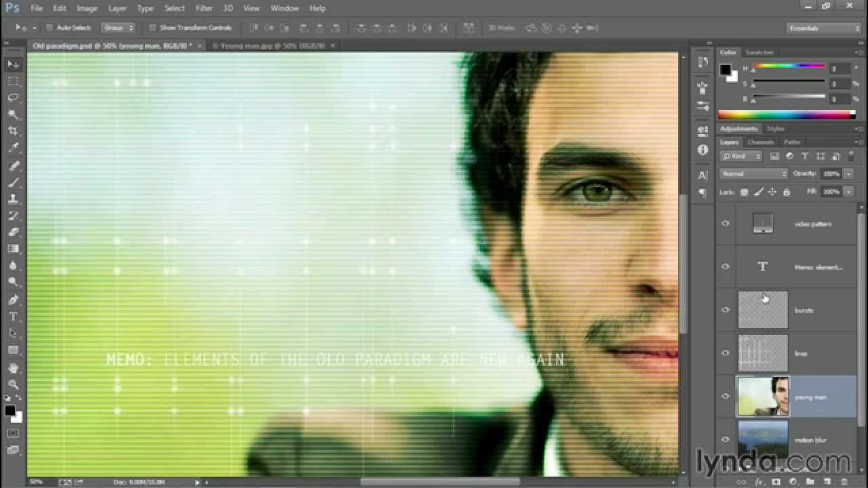The width and height of the screenshot is (868, 488).
Task: Click the young man layer thumbnail
Action: pos(763,396)
